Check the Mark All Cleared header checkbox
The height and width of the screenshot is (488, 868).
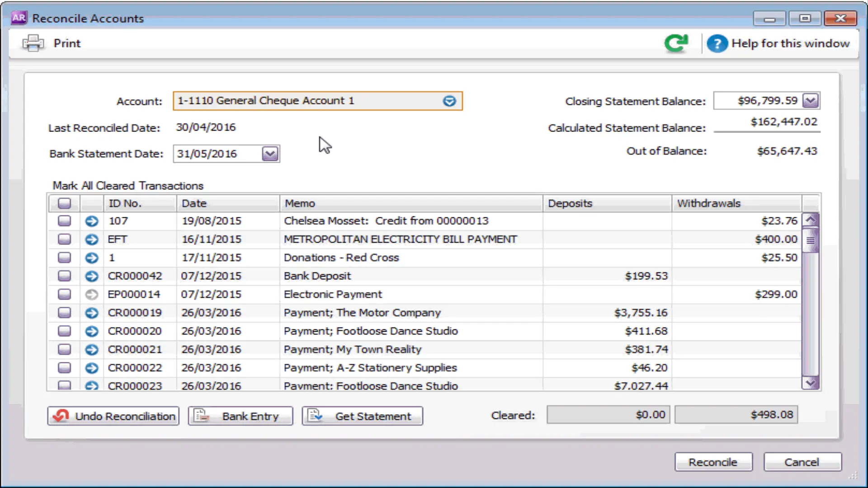(x=65, y=203)
